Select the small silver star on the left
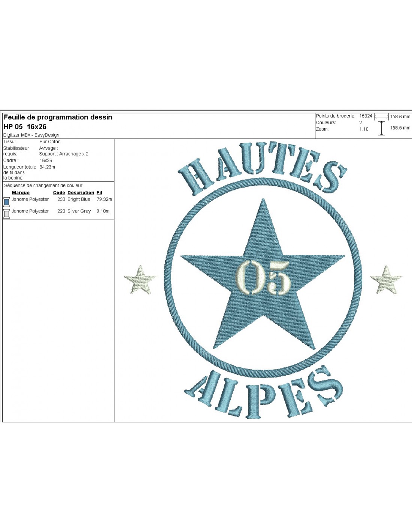Screen dimensions: 412x532 140,280
